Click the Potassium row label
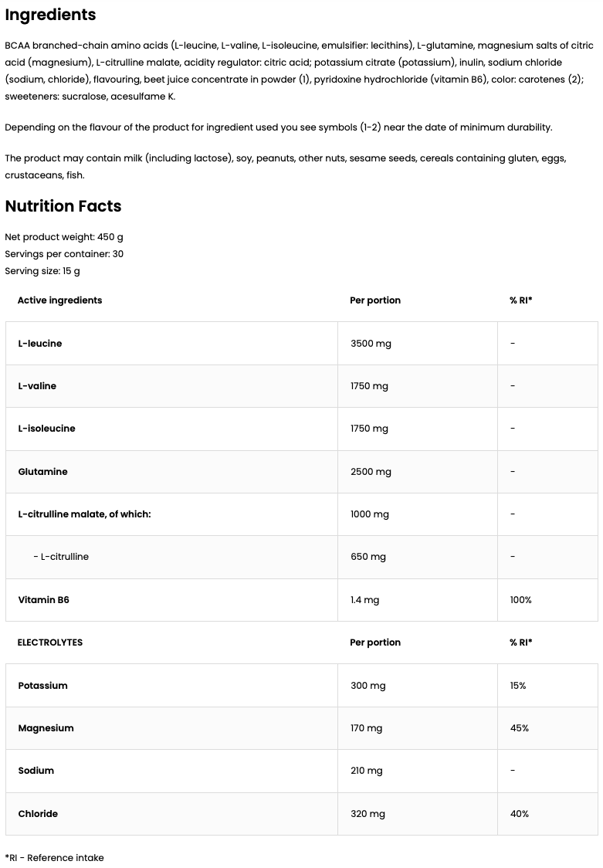The image size is (603, 868). pos(42,686)
